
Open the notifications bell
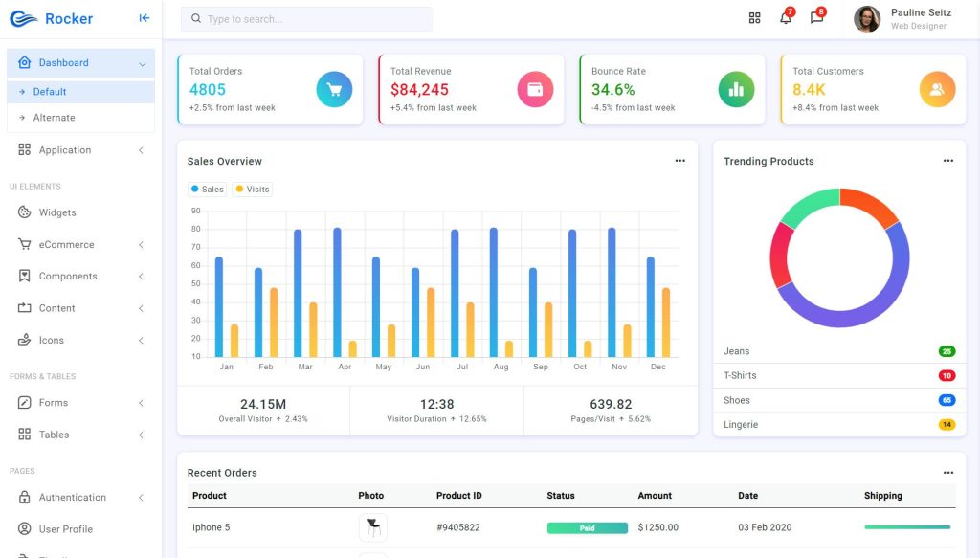coord(785,17)
